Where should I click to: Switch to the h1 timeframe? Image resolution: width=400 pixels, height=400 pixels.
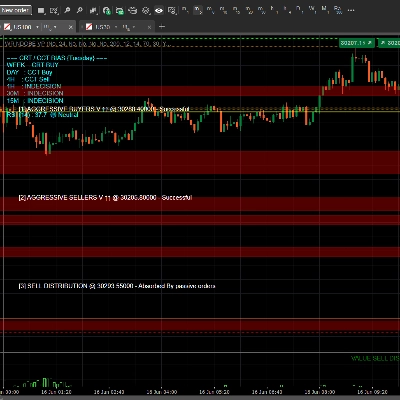coord(274,10)
